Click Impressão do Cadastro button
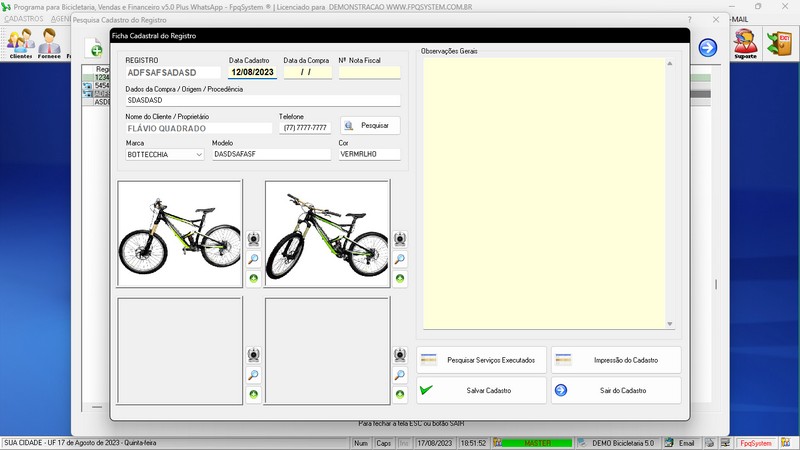Image resolution: width=800 pixels, height=450 pixels. (x=616, y=360)
